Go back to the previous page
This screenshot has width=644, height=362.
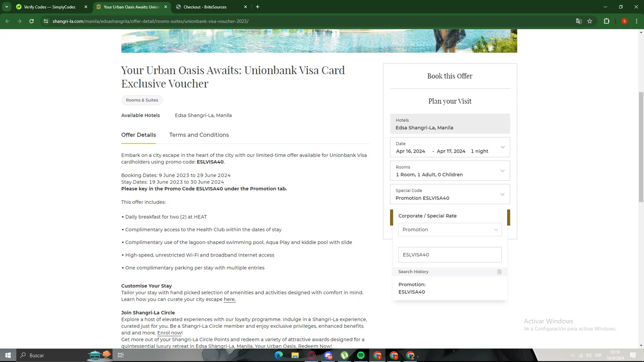click(8, 21)
